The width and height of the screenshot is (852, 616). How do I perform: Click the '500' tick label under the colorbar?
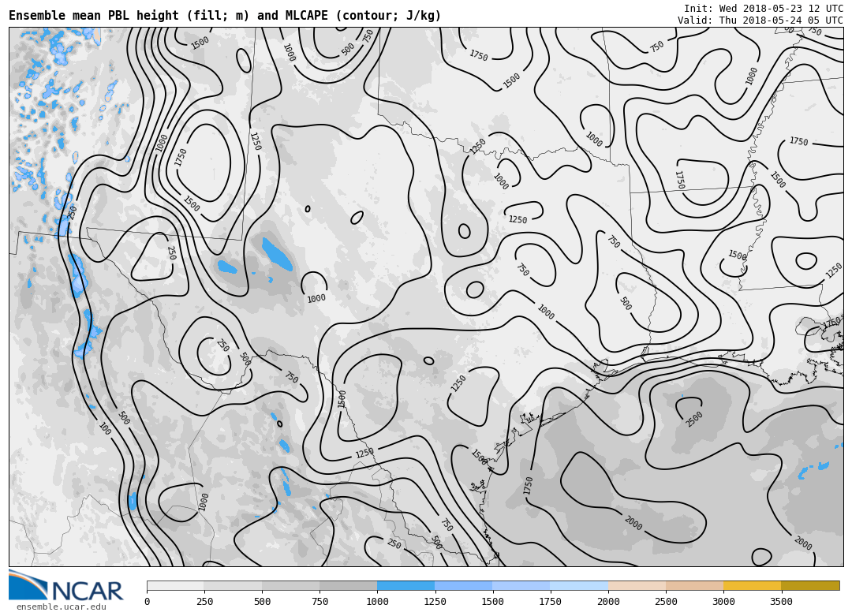262,601
